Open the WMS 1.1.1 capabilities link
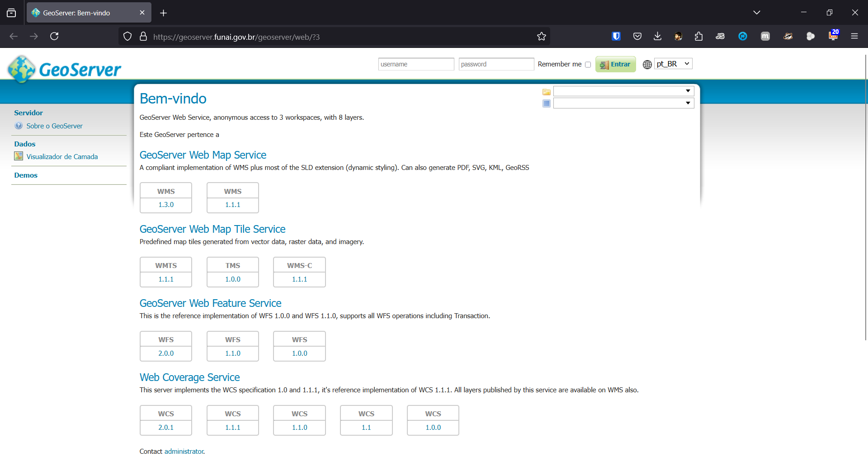Viewport: 868px width, 461px height. [233, 205]
